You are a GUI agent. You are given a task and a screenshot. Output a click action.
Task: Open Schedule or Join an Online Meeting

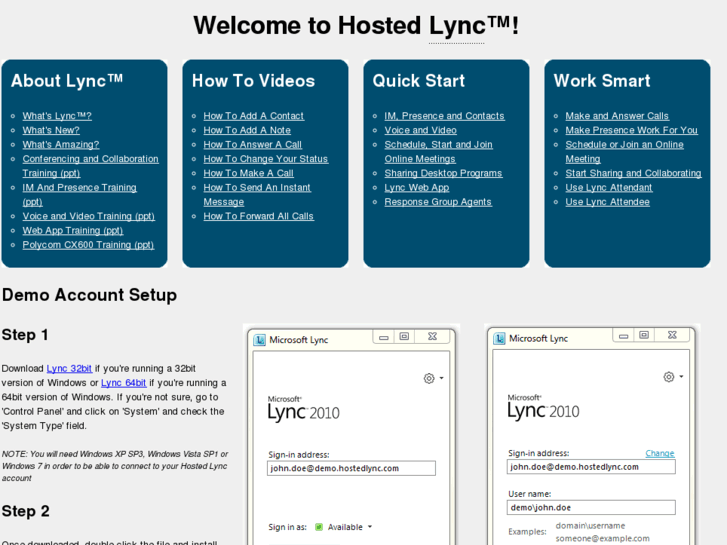click(625, 152)
